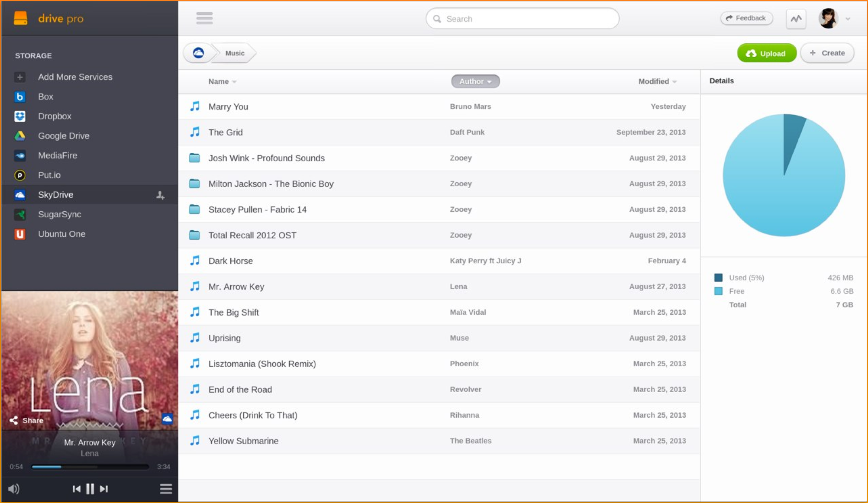Screen dimensions: 868x503
Task: Open the user avatar profile picture
Action: 828,19
